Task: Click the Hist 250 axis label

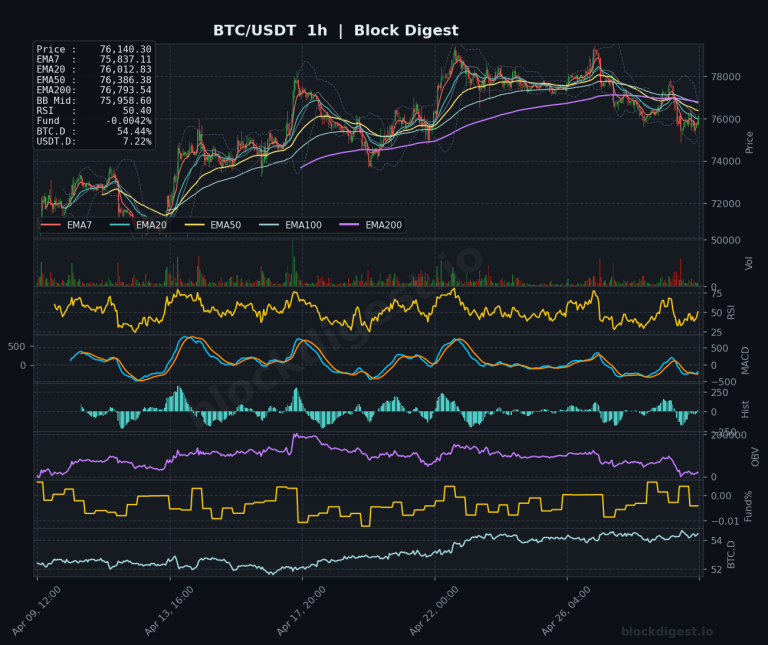Action: [719, 393]
